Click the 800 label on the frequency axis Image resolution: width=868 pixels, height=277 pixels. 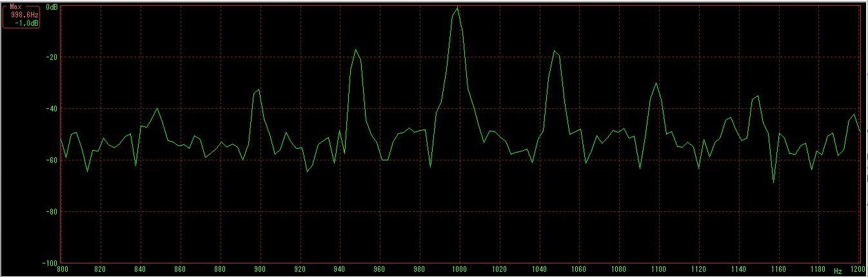point(61,271)
